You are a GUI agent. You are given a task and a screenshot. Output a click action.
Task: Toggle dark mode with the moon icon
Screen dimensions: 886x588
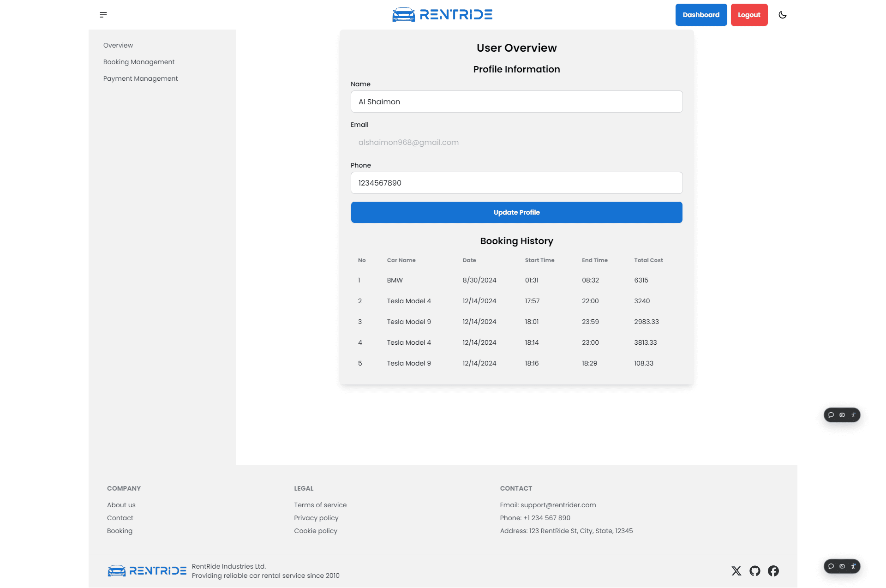click(x=783, y=14)
